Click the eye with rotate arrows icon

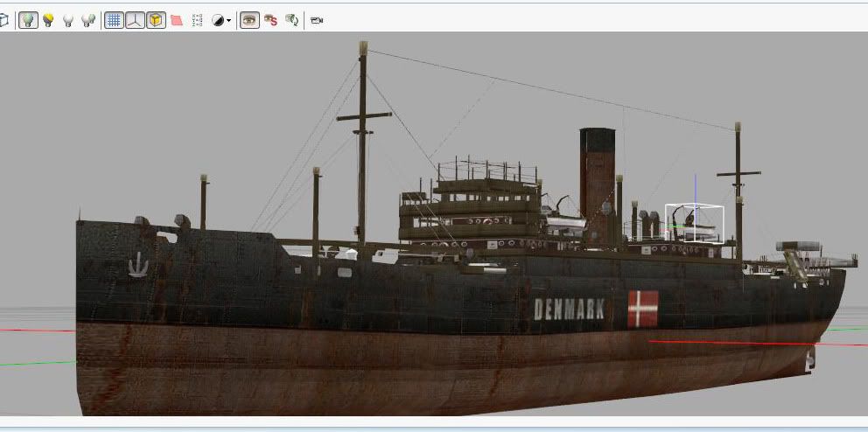point(292,20)
